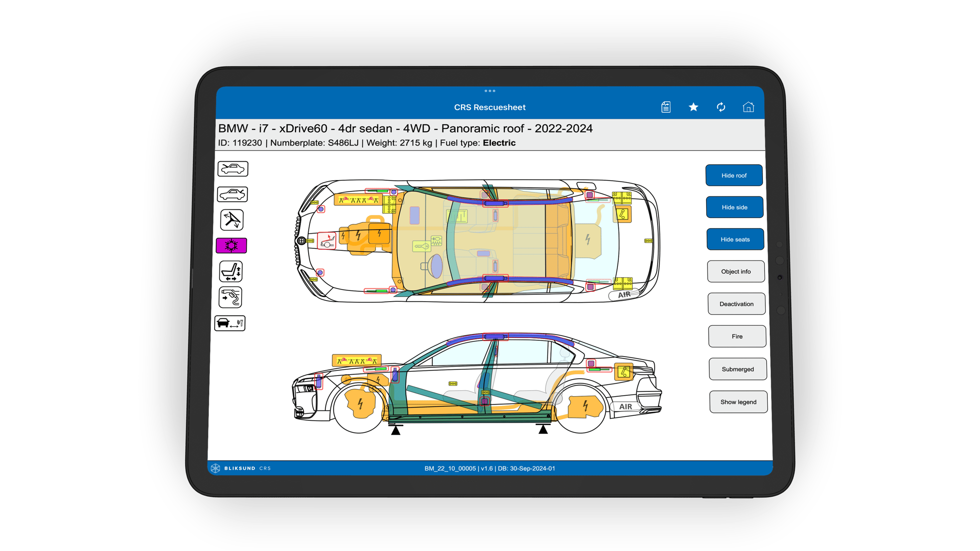Click the Object info button

(735, 271)
